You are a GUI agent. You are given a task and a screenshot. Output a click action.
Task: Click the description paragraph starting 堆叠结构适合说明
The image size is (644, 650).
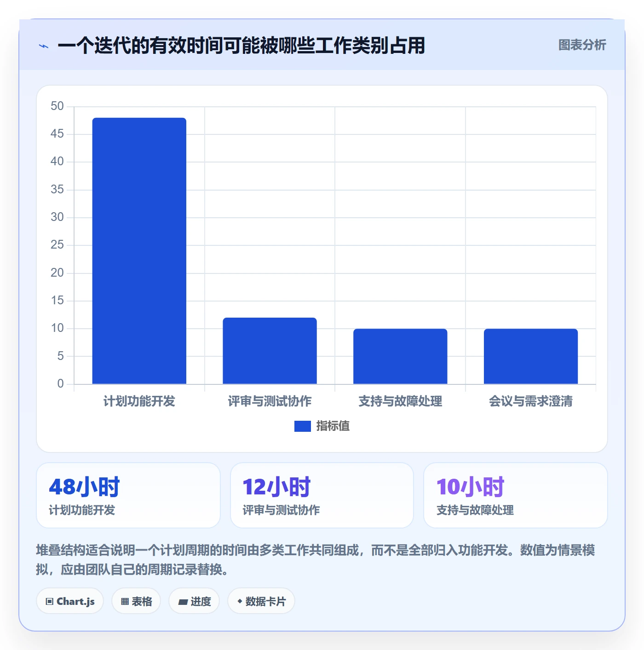tap(316, 560)
